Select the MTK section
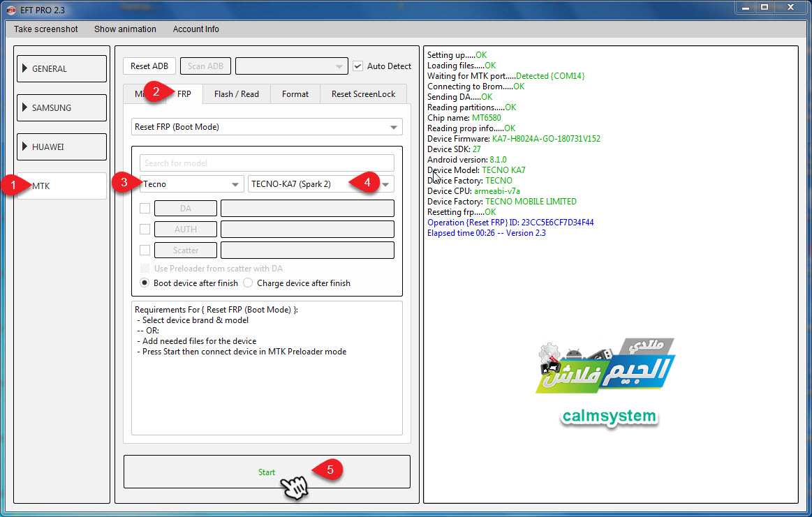812x517 pixels. (x=61, y=186)
